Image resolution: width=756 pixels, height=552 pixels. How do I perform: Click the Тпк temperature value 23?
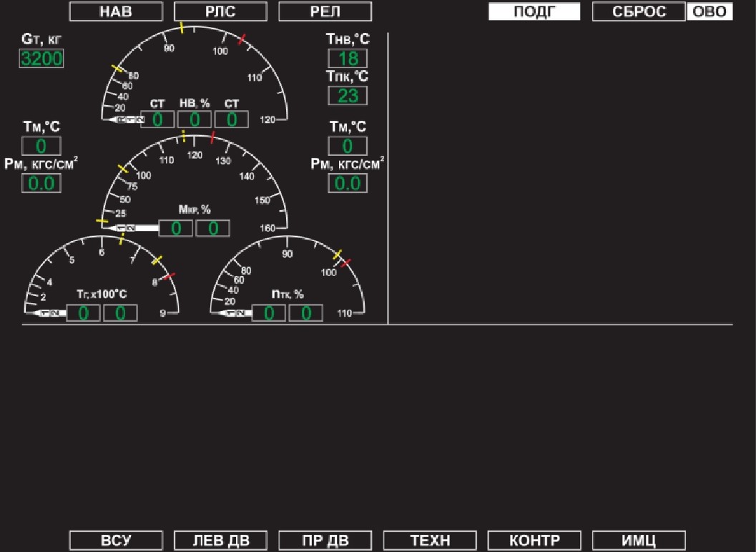[348, 96]
